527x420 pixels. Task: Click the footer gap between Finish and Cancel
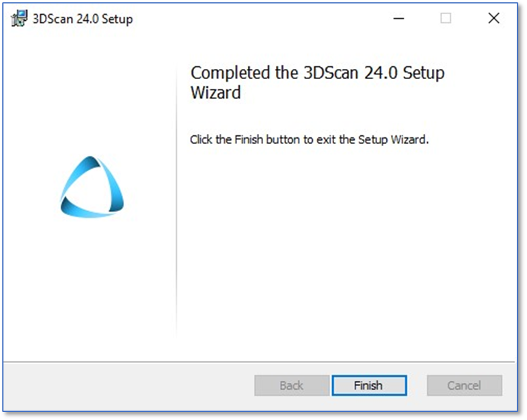pos(417,385)
